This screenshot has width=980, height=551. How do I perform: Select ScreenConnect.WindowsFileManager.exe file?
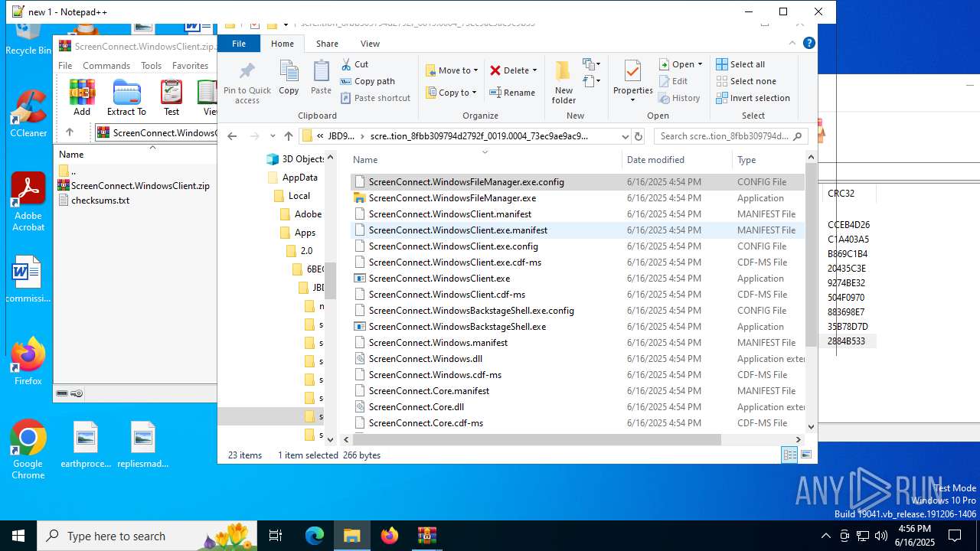tap(452, 198)
